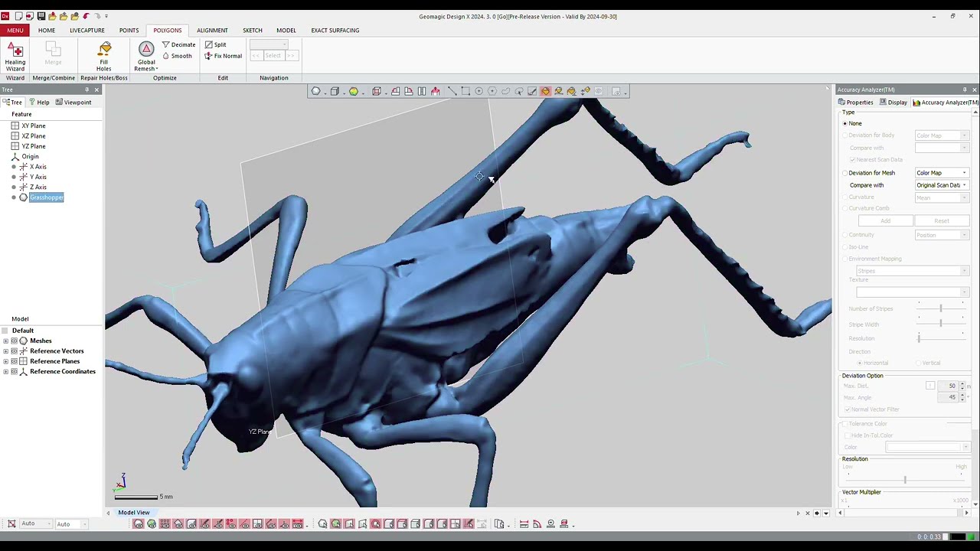
Task: Click the yellow-green shaded mesh display icon
Action: pyautogui.click(x=354, y=91)
